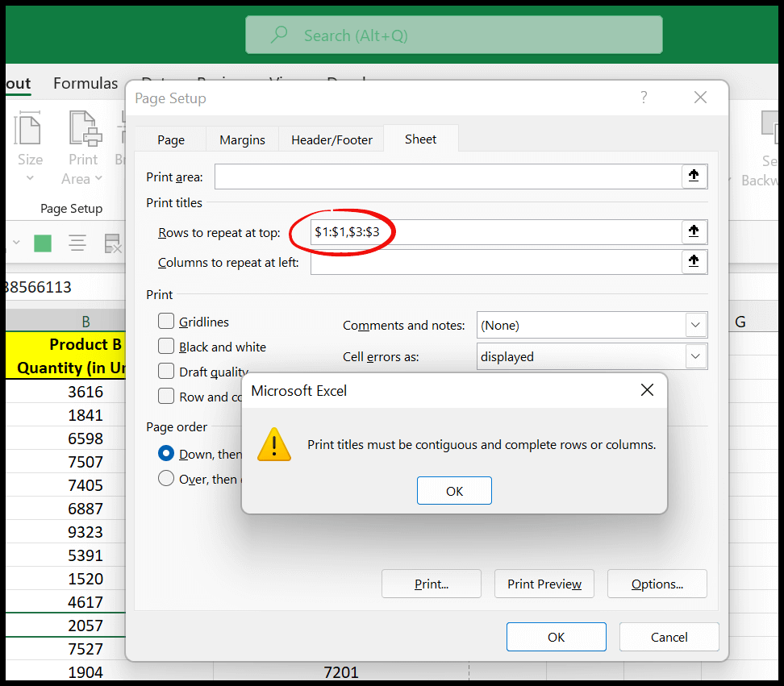The height and width of the screenshot is (686, 784).
Task: Switch to the Page tab
Action: [x=171, y=140]
